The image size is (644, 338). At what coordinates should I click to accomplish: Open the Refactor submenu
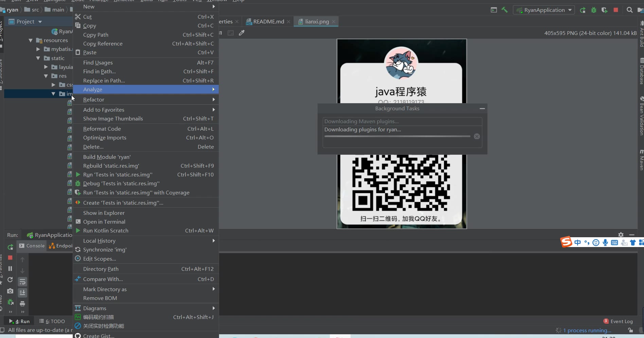point(146,99)
